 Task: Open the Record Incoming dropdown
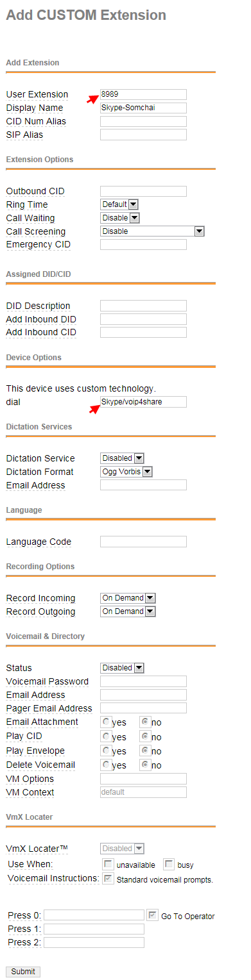pos(128,598)
